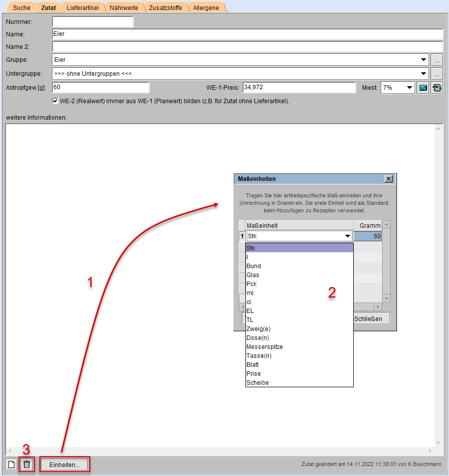Open the Zusatzstoffe tab
449x476 pixels.
coord(165,7)
